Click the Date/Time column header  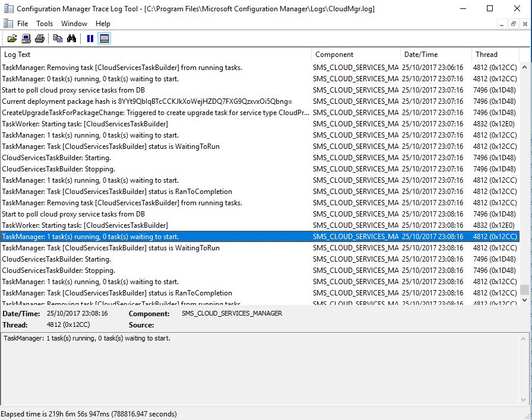(x=436, y=55)
